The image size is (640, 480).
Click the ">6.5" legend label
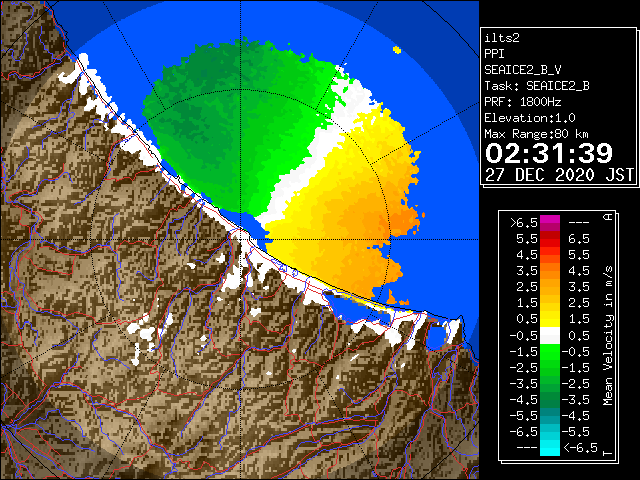click(x=524, y=223)
